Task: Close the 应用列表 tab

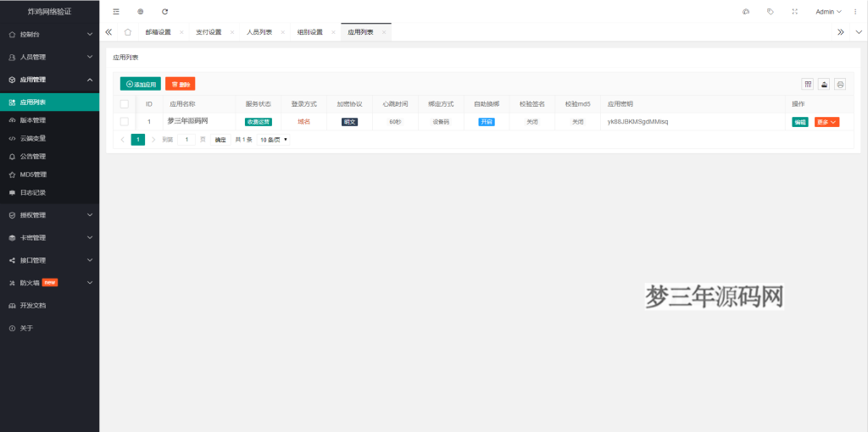Action: pos(384,32)
